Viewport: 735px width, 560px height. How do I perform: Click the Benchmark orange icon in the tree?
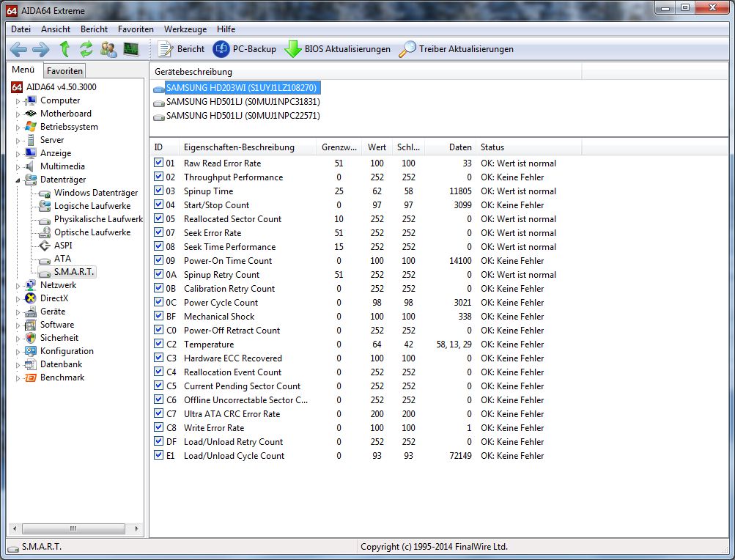tap(31, 377)
